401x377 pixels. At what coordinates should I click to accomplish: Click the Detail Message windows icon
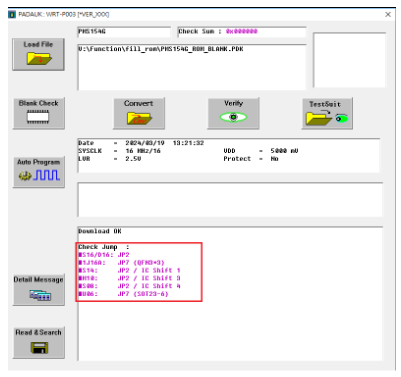tap(40, 295)
